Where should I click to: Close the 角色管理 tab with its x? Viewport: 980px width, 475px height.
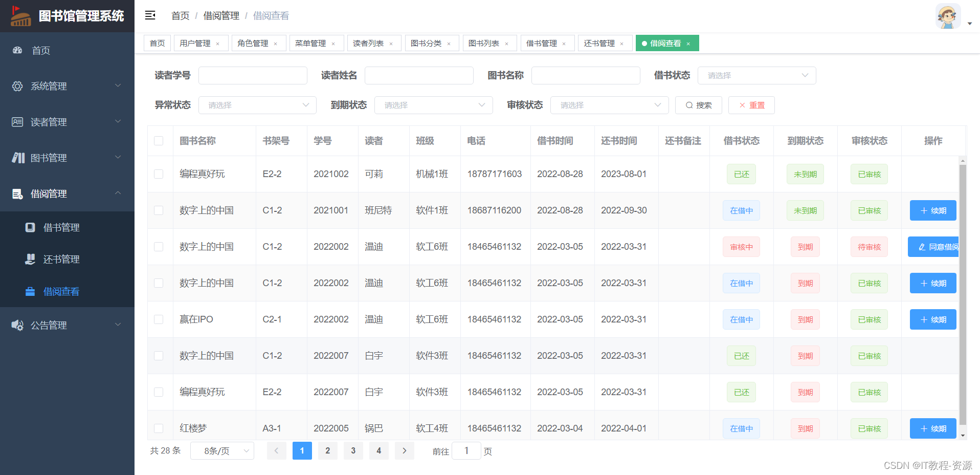click(275, 44)
